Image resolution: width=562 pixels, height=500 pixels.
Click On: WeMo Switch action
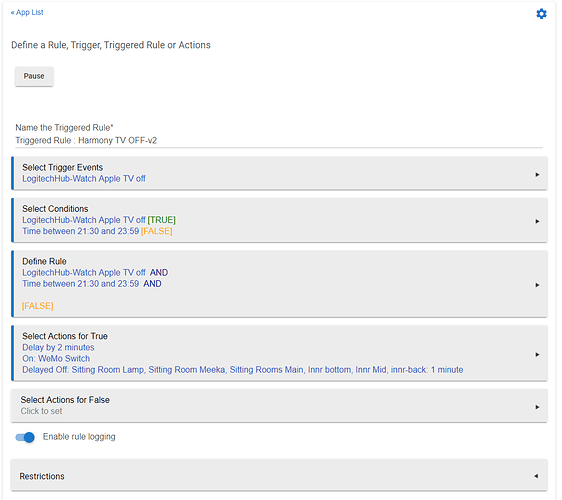[x=56, y=358]
